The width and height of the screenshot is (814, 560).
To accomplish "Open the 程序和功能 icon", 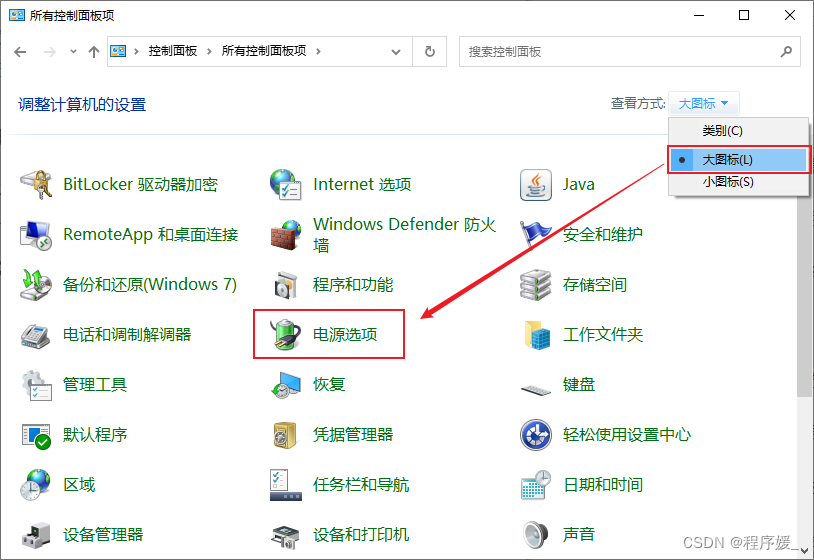I will (x=286, y=284).
